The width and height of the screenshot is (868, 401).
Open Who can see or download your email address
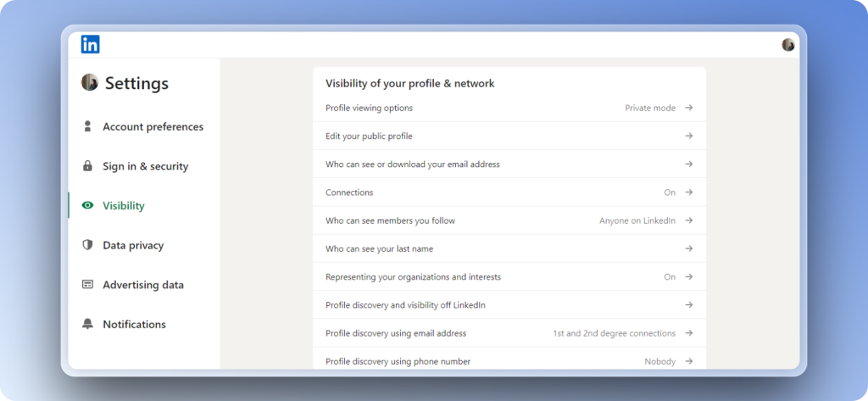(x=509, y=164)
